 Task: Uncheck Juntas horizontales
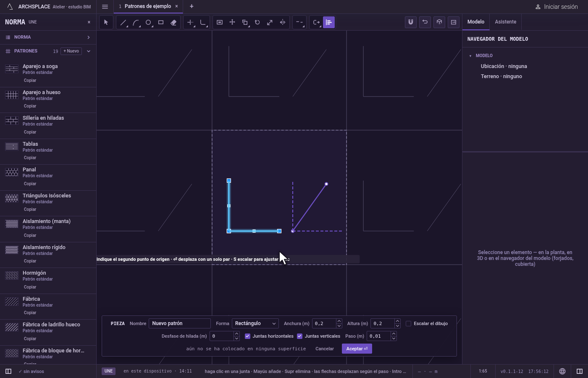point(247,336)
